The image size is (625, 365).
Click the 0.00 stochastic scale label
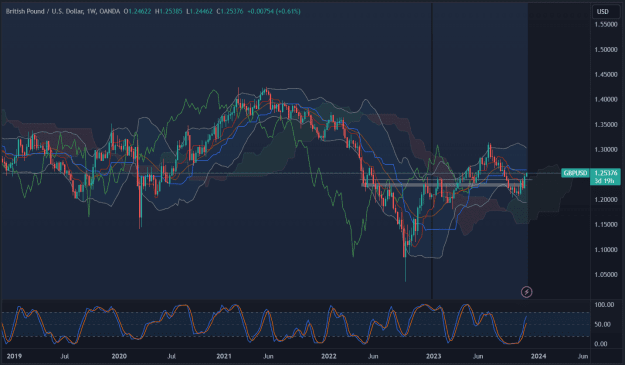pos(601,344)
